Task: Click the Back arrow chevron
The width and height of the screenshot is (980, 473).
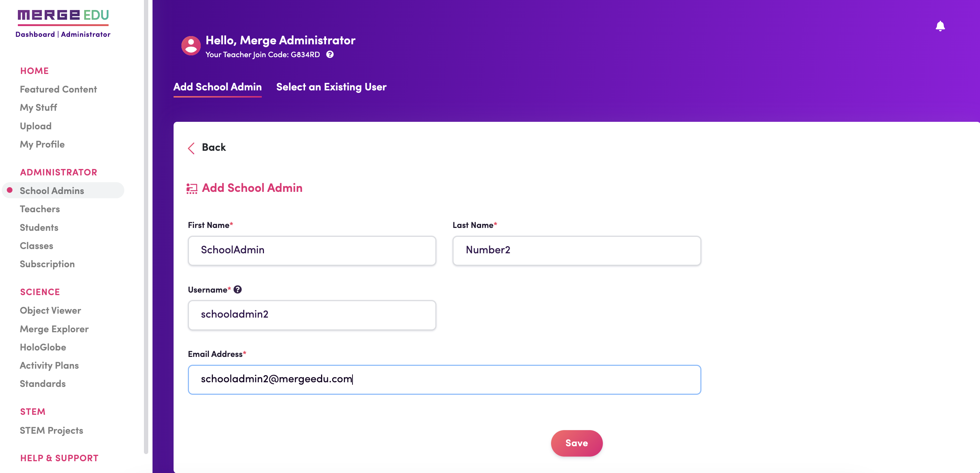Action: [191, 148]
